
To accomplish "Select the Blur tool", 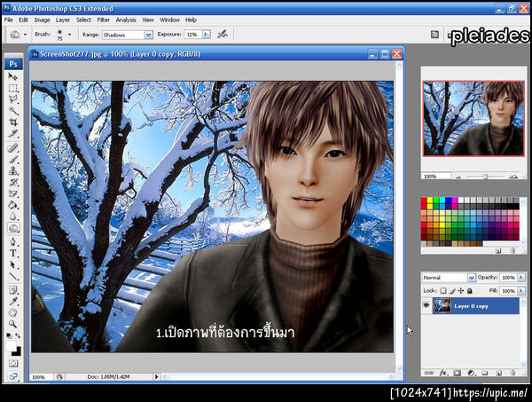I will point(13,217).
